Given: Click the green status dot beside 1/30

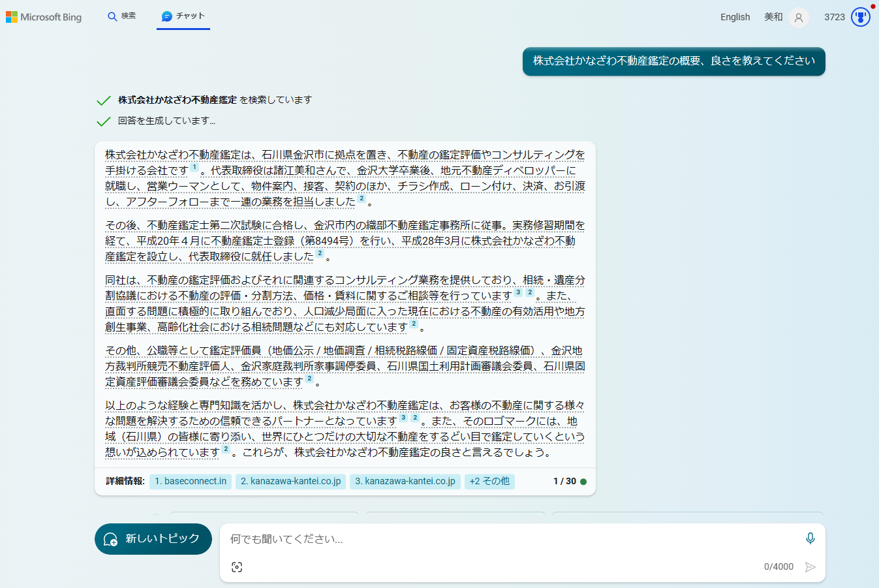Looking at the screenshot, I should [x=583, y=482].
